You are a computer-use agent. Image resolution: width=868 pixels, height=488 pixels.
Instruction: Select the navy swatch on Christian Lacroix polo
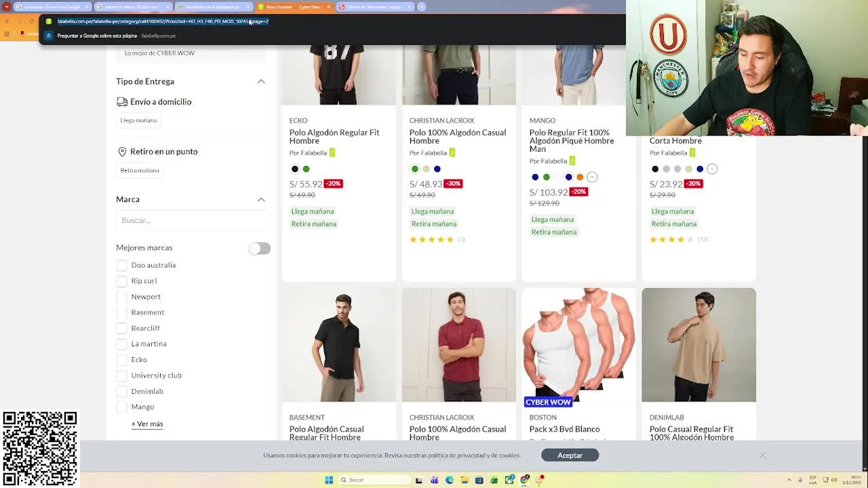pos(437,169)
